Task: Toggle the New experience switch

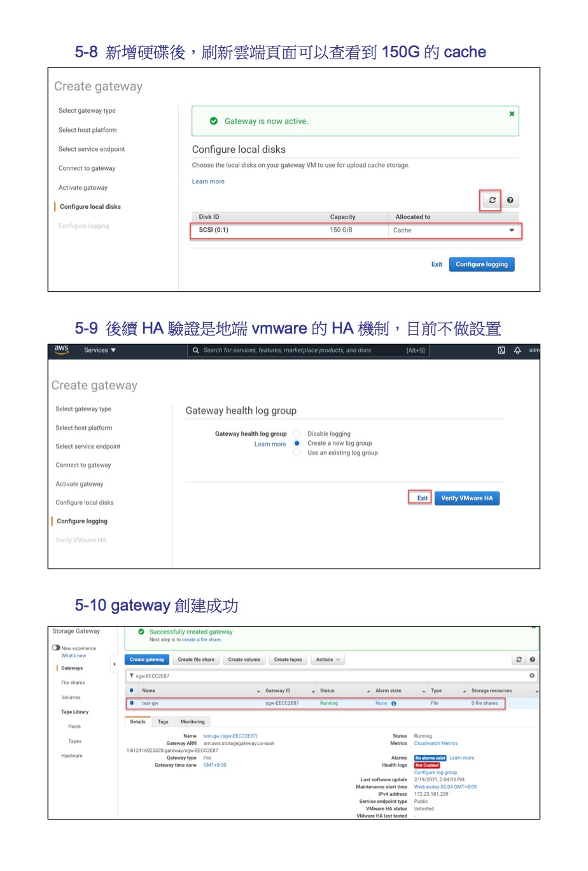Action: tap(56, 648)
